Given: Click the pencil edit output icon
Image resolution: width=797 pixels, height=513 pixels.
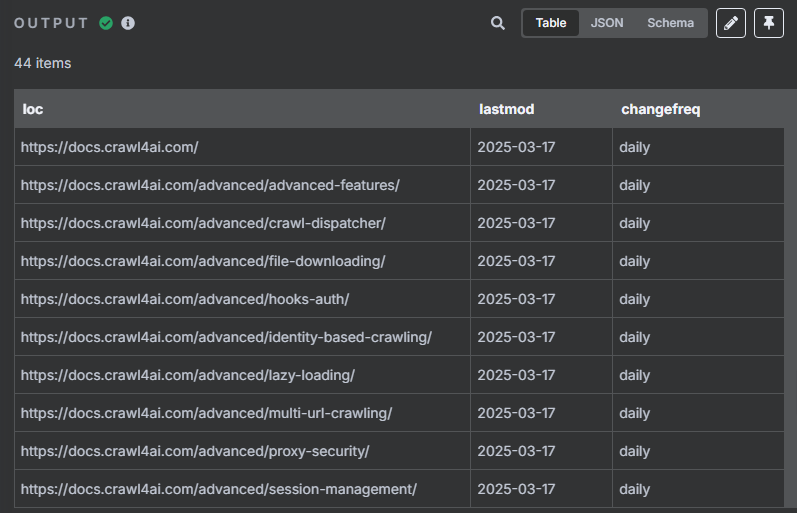Looking at the screenshot, I should click(x=730, y=23).
